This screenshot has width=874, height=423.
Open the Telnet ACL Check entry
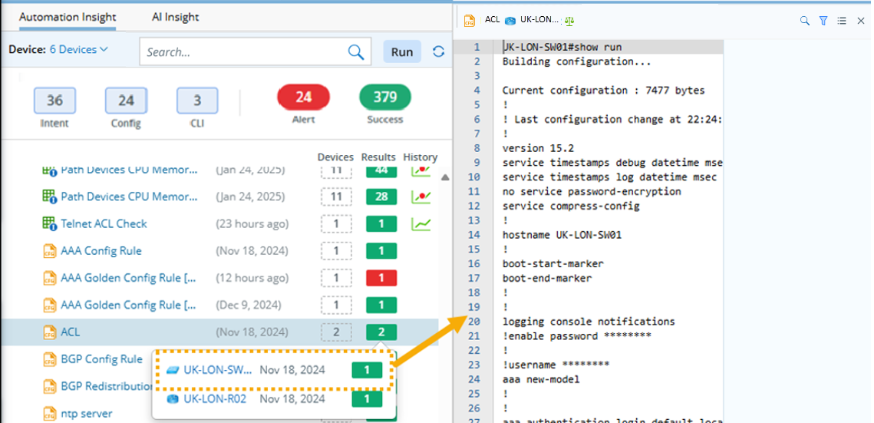[104, 224]
